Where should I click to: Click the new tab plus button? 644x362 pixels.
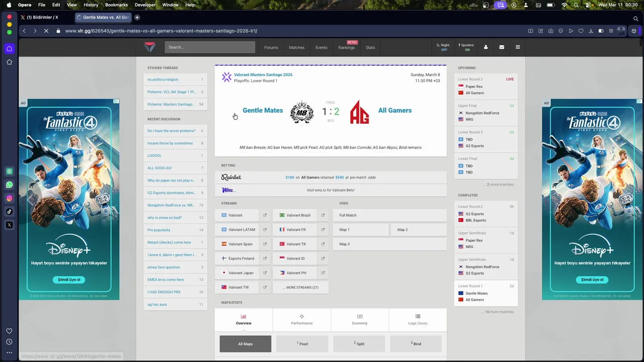137,17
